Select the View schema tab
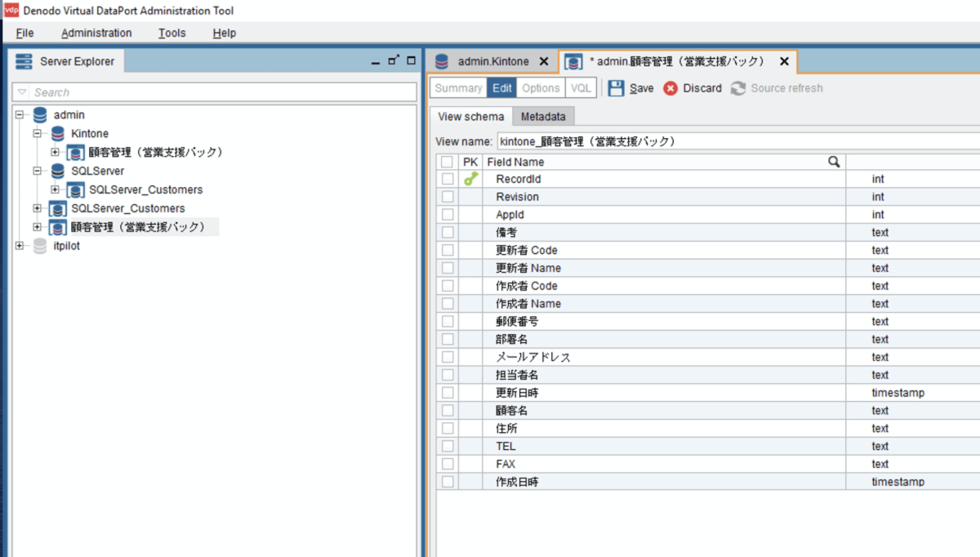The image size is (980, 557). [471, 116]
